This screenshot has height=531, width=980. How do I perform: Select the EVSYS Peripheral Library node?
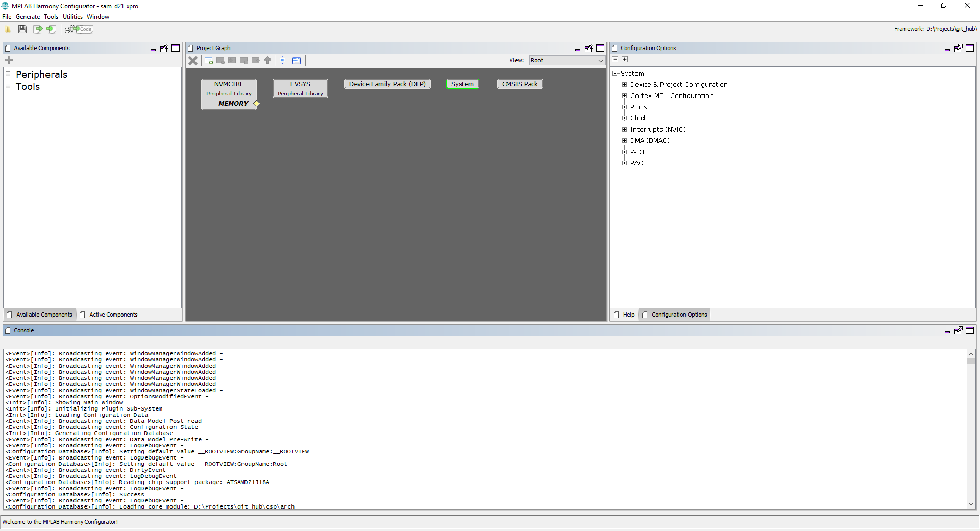pyautogui.click(x=300, y=88)
